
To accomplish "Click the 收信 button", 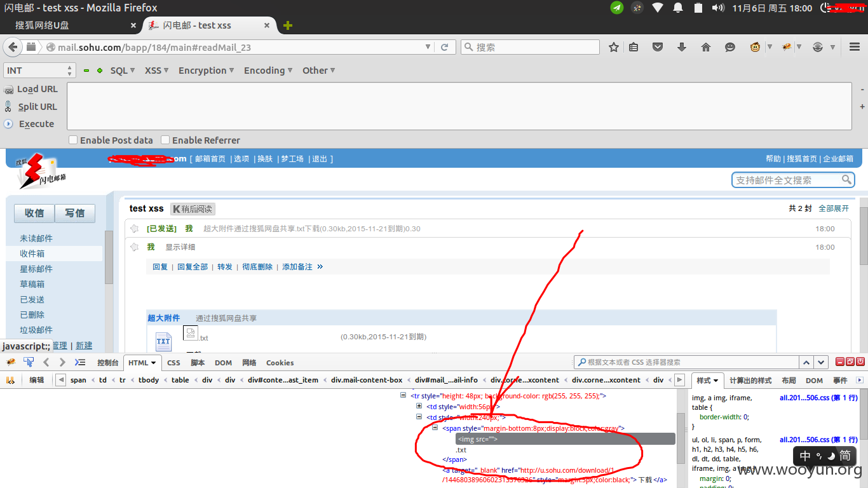I will (34, 213).
